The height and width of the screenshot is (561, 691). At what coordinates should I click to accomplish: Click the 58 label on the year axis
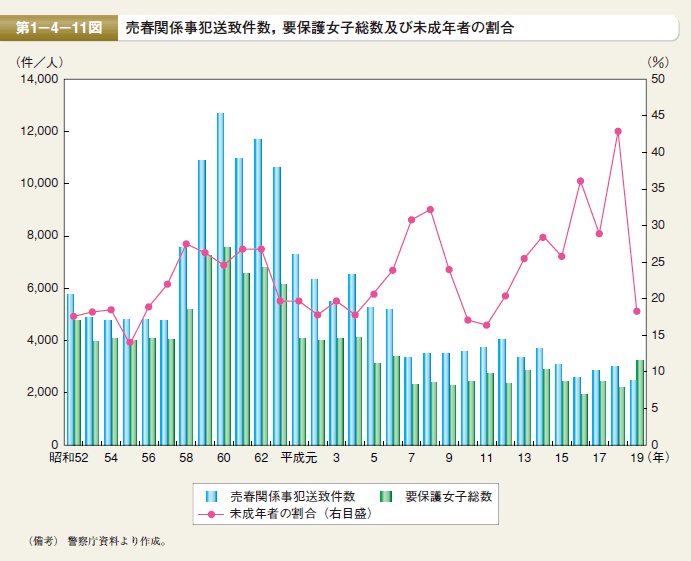(x=186, y=458)
